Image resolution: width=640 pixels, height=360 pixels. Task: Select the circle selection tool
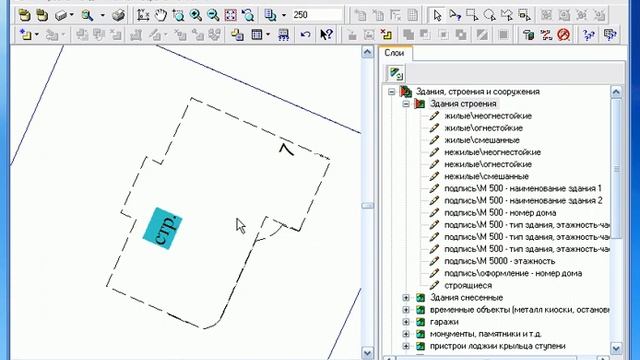click(x=489, y=16)
